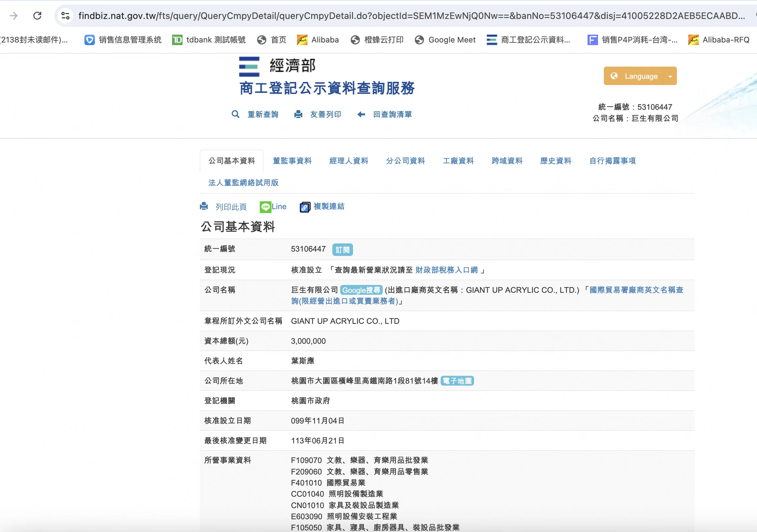
Task: Click the magnifier icon beside 重新查詢
Action: coord(236,114)
